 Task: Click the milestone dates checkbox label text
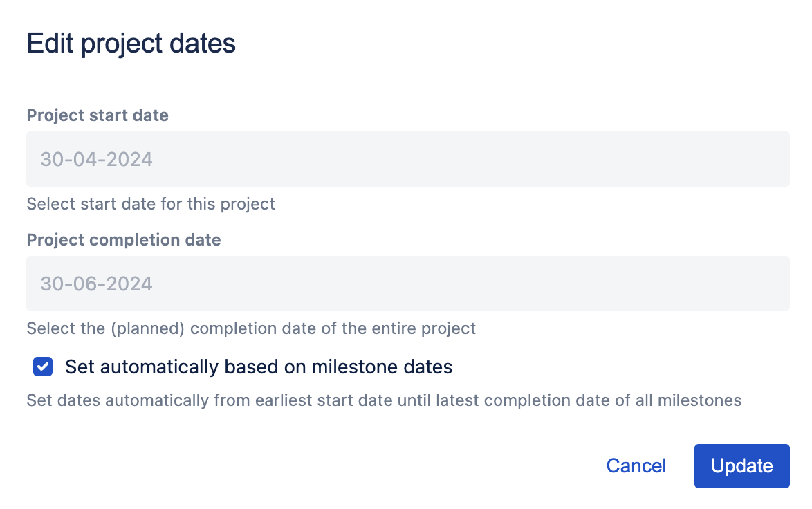[x=259, y=367]
